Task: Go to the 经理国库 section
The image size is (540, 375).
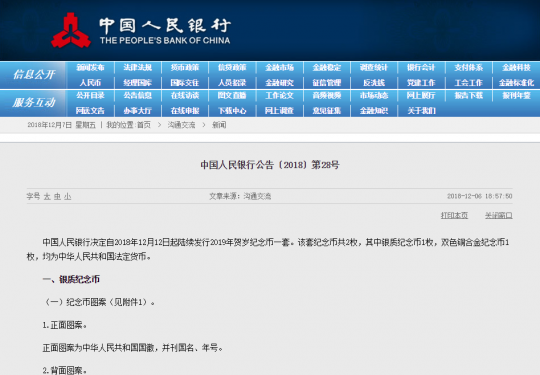Action: 137,83
